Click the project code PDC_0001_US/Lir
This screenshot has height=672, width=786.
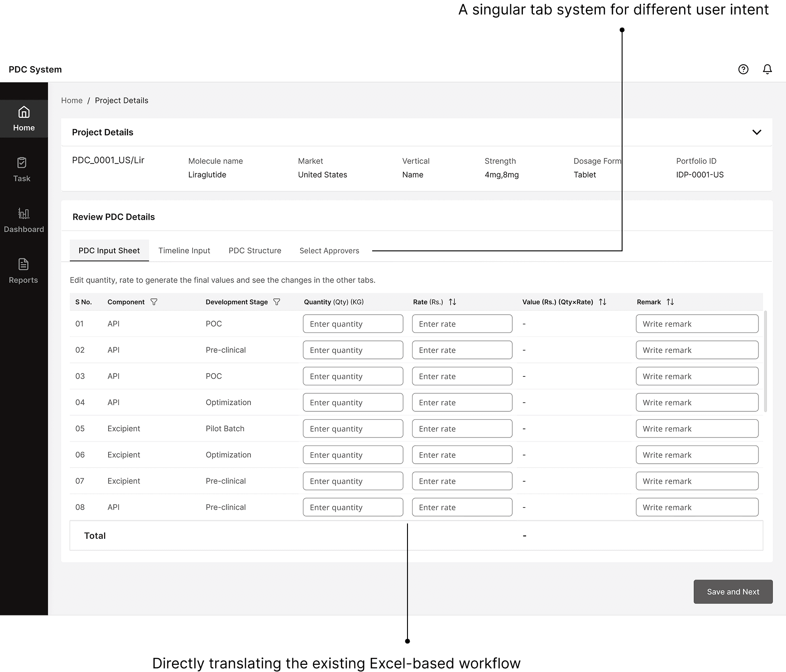tap(108, 160)
